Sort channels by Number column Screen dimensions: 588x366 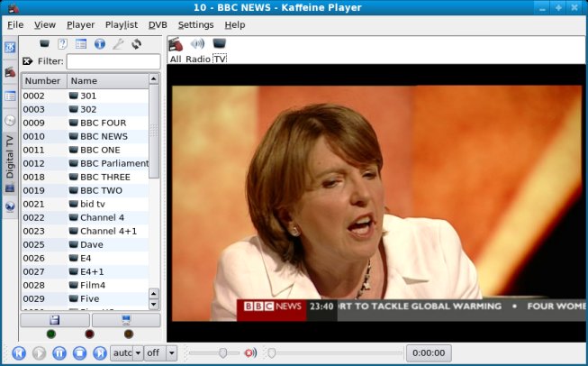44,81
